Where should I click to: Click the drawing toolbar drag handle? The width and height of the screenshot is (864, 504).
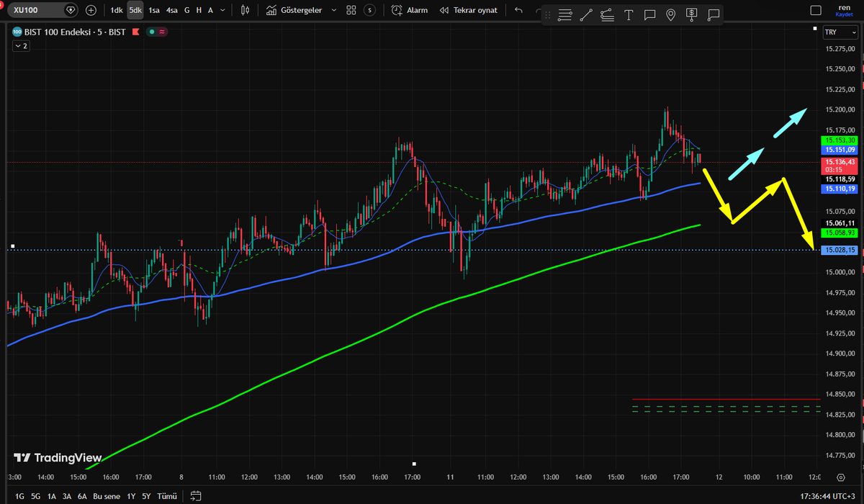click(548, 15)
